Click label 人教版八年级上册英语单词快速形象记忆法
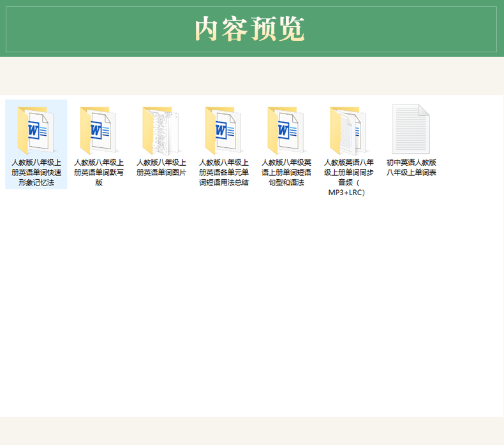The image size is (504, 445). pyautogui.click(x=36, y=173)
